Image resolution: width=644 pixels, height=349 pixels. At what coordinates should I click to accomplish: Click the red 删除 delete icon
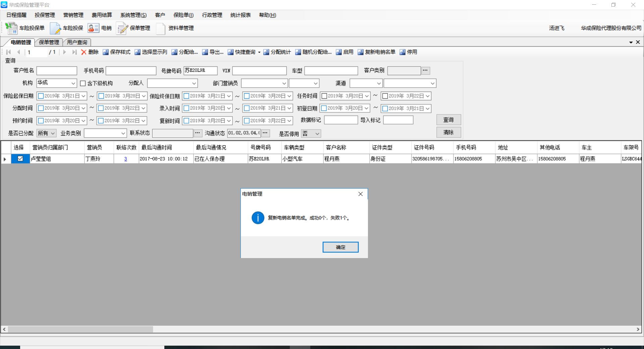tap(84, 52)
